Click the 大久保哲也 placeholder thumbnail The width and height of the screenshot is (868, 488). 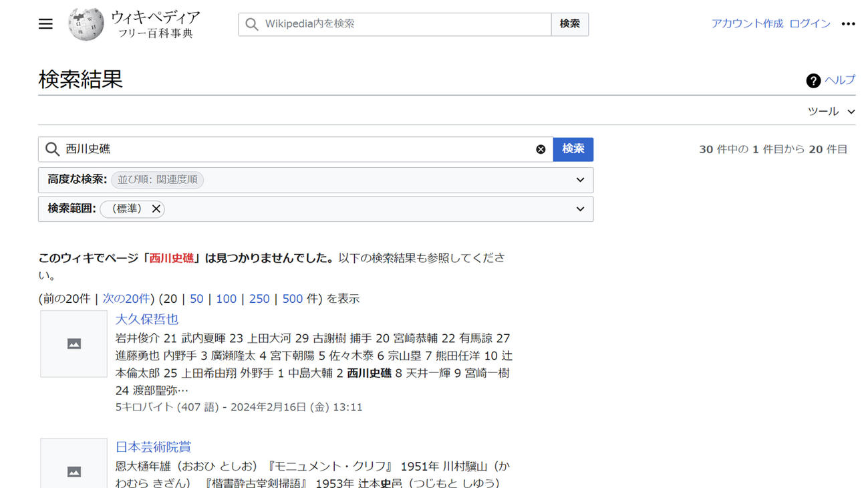point(74,344)
